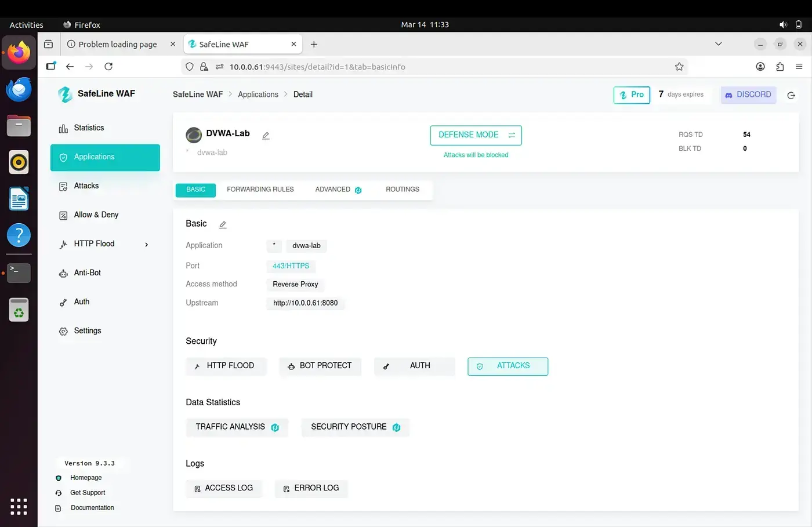Viewport: 812px width, 527px height.
Task: Open Firefox account icon
Action: tap(760, 67)
